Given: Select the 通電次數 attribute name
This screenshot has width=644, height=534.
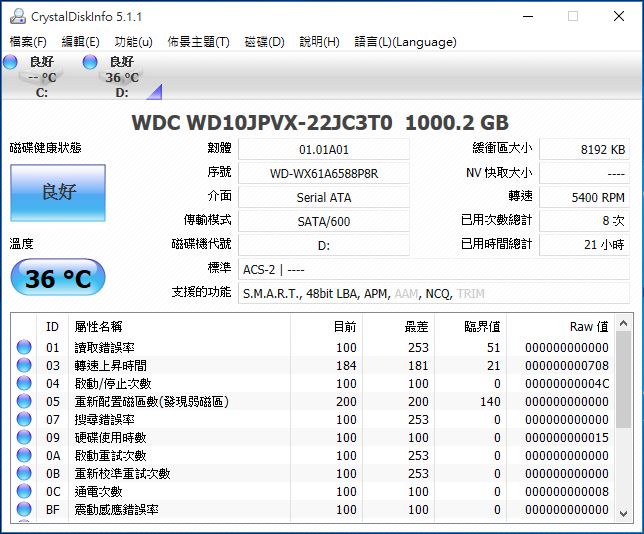Looking at the screenshot, I should click(98, 492).
